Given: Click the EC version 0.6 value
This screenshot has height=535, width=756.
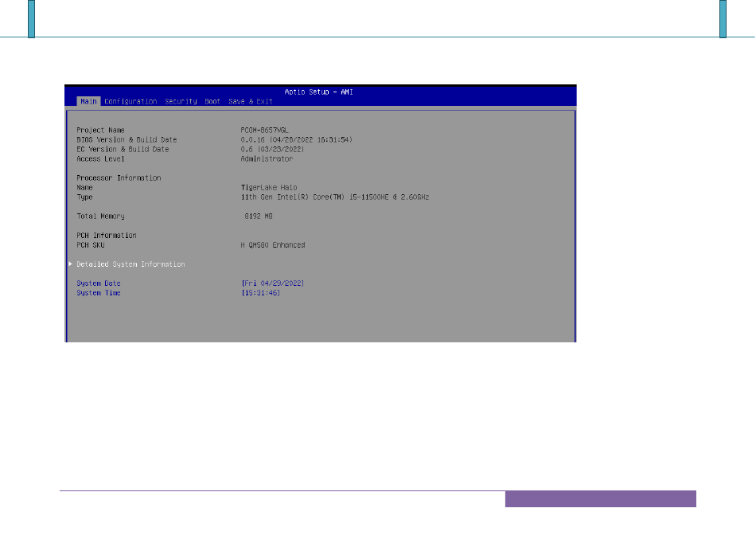Looking at the screenshot, I should tap(272, 150).
